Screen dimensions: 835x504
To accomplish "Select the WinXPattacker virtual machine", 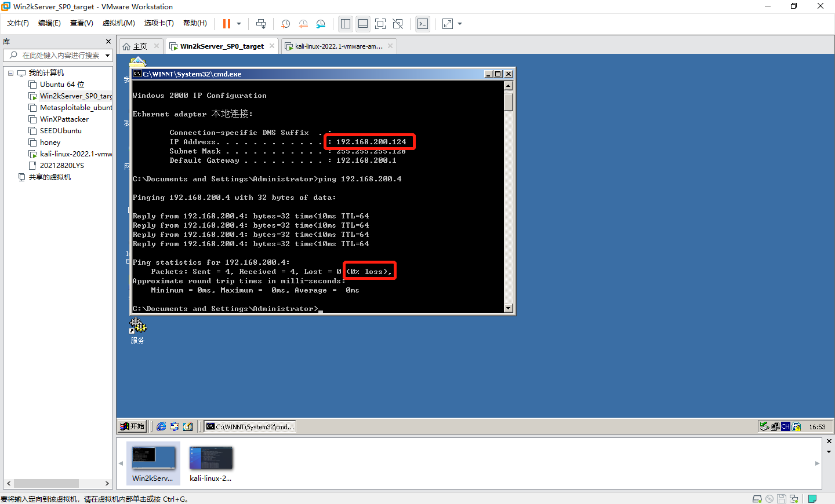I will point(64,119).
